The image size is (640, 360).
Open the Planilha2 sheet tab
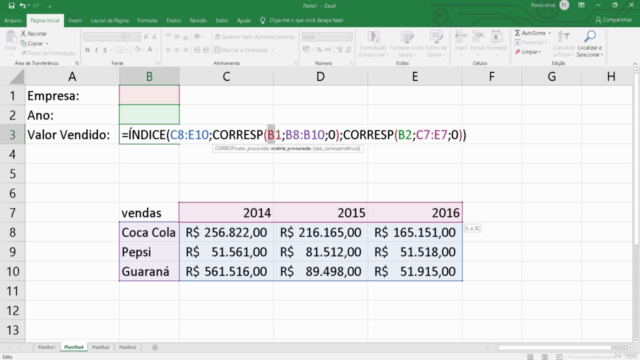click(x=127, y=347)
